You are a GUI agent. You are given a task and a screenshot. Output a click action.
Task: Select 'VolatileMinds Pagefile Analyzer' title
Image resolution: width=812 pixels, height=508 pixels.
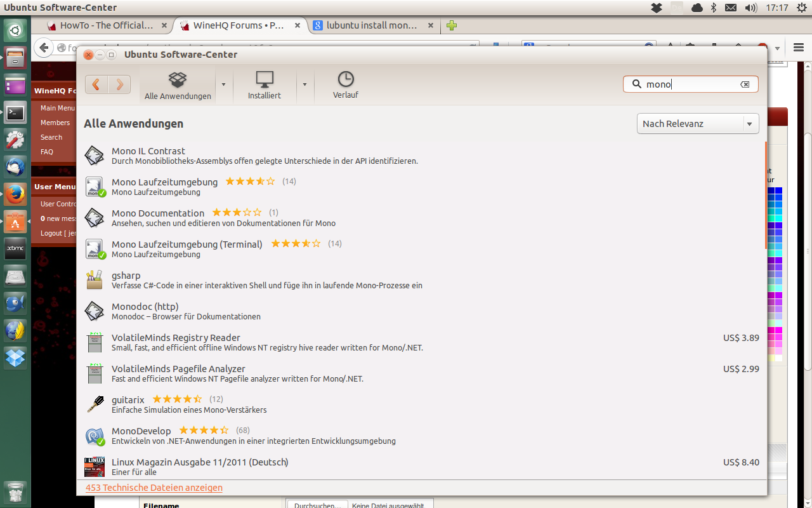[x=178, y=369]
